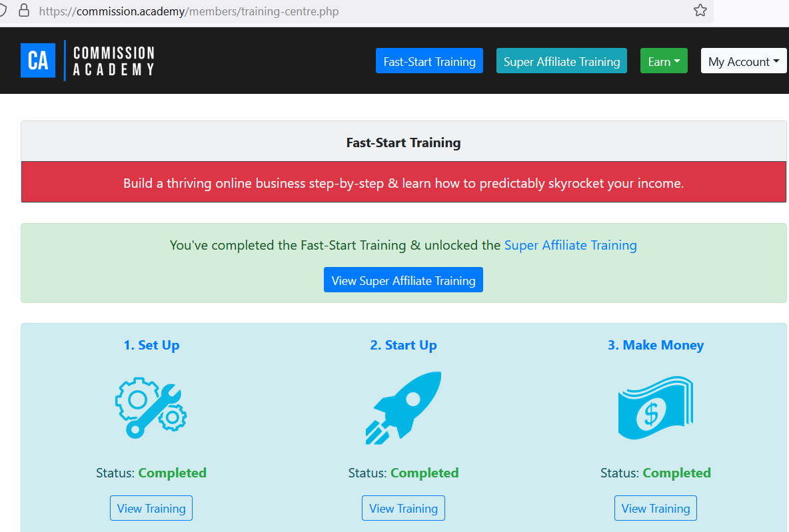The height and width of the screenshot is (532, 789).
Task: Click the Set Up 'Status: Completed' text
Action: tap(151, 473)
